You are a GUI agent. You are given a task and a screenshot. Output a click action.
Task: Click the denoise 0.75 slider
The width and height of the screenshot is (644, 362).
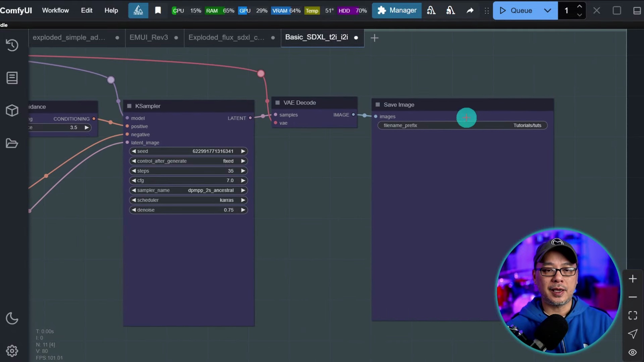click(189, 210)
